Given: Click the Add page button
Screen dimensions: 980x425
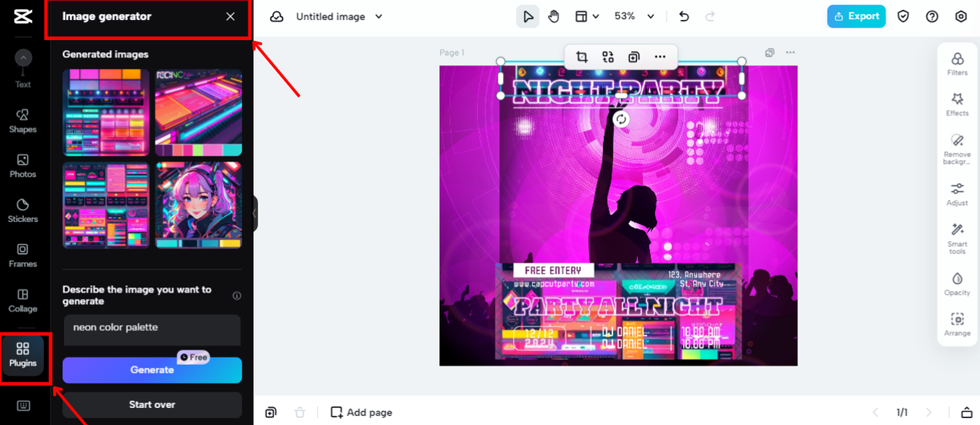Looking at the screenshot, I should (361, 413).
